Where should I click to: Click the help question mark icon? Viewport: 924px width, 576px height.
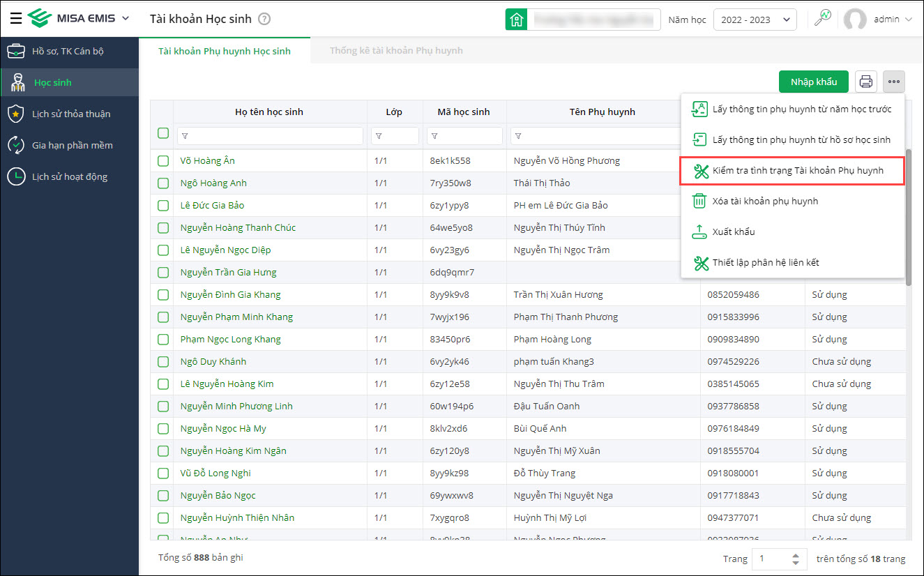(264, 20)
